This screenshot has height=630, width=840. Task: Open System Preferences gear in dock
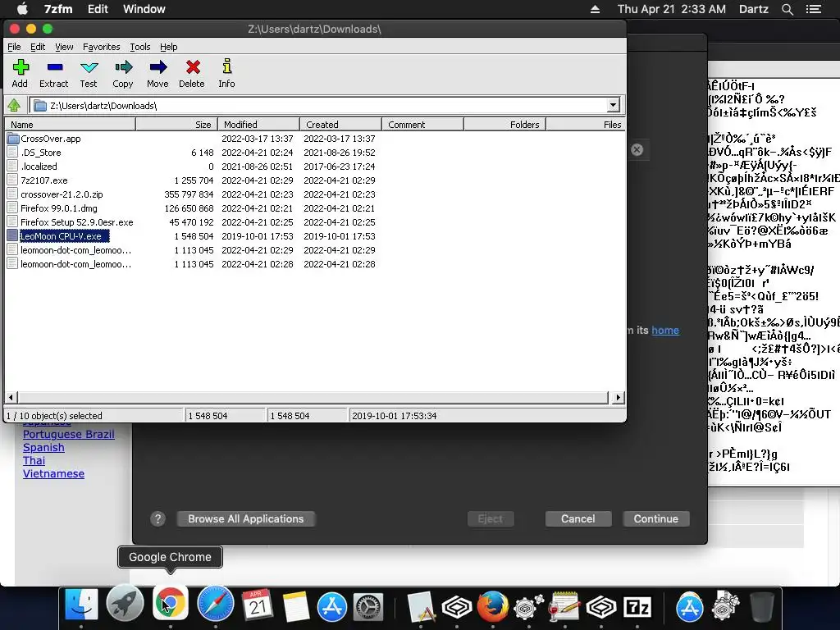pos(368,606)
